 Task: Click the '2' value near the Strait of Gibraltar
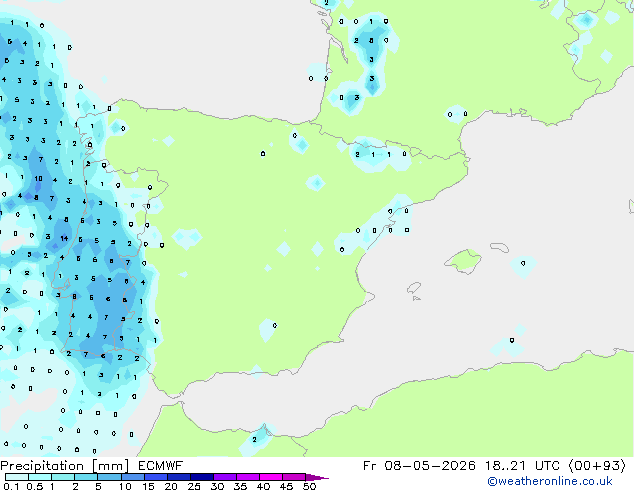tap(254, 439)
